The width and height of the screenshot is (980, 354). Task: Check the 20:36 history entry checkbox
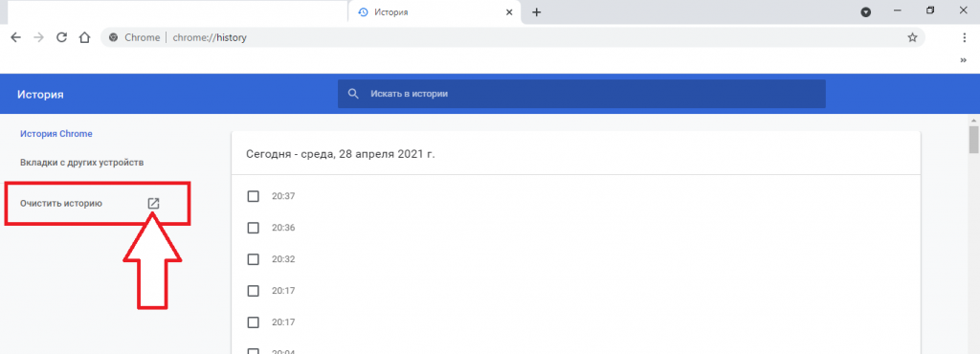[x=253, y=228]
